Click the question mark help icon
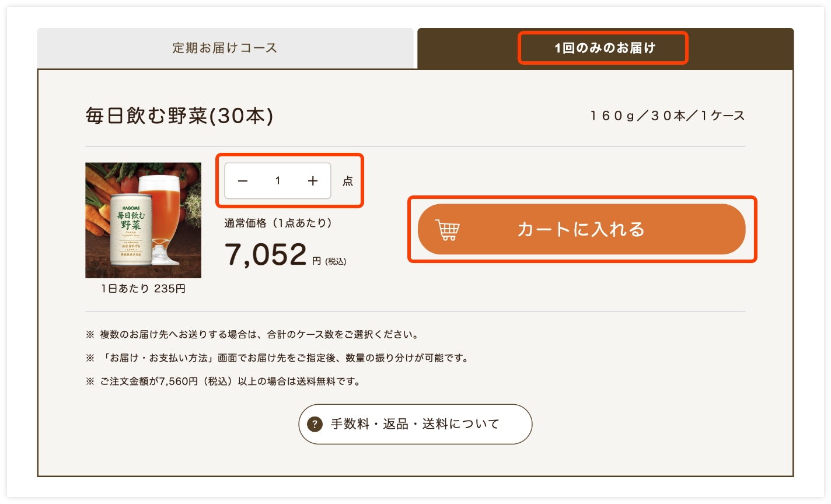Image resolution: width=831 pixels, height=504 pixels. click(315, 424)
